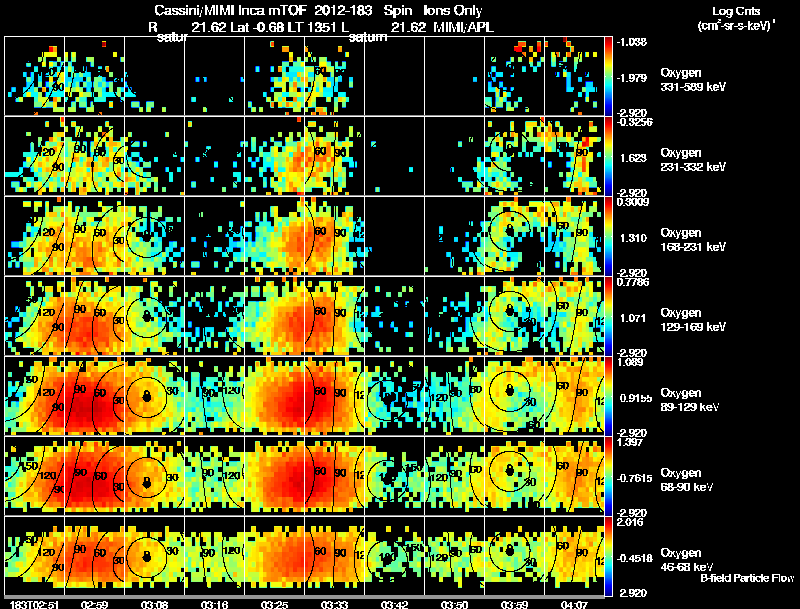This screenshot has width=800, height=609.
Task: Click the Oxygen 231-332 keV label
Action: pyautogui.click(x=693, y=160)
